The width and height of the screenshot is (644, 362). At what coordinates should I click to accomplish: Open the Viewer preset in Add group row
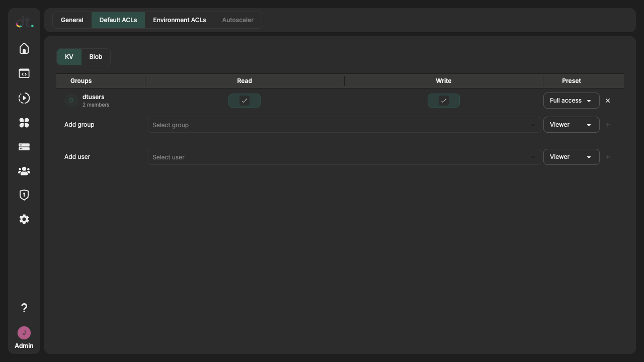(571, 125)
